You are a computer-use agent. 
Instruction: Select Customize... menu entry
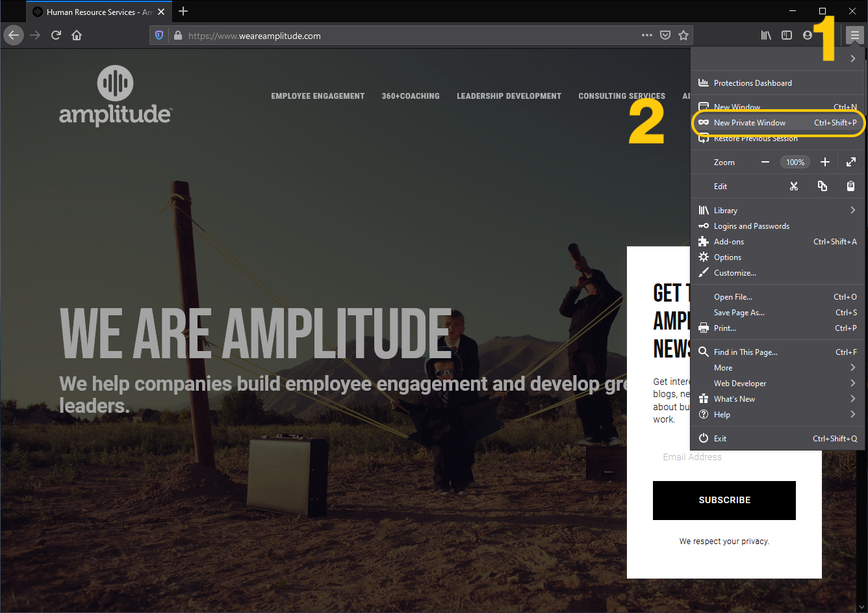pos(776,272)
